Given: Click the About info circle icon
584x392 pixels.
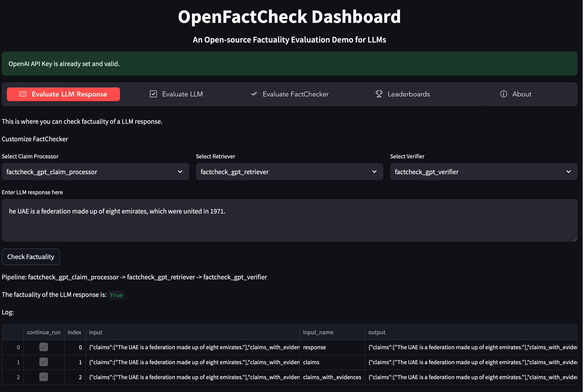Looking at the screenshot, I should coord(504,94).
